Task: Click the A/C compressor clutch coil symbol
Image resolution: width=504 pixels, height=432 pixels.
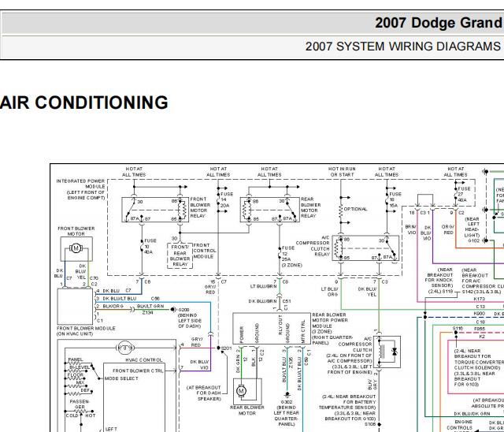Action: coord(383,352)
